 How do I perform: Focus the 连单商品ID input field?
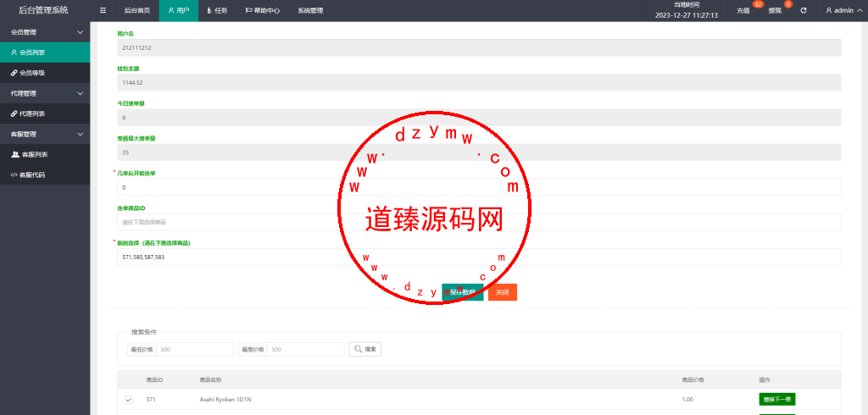click(479, 222)
